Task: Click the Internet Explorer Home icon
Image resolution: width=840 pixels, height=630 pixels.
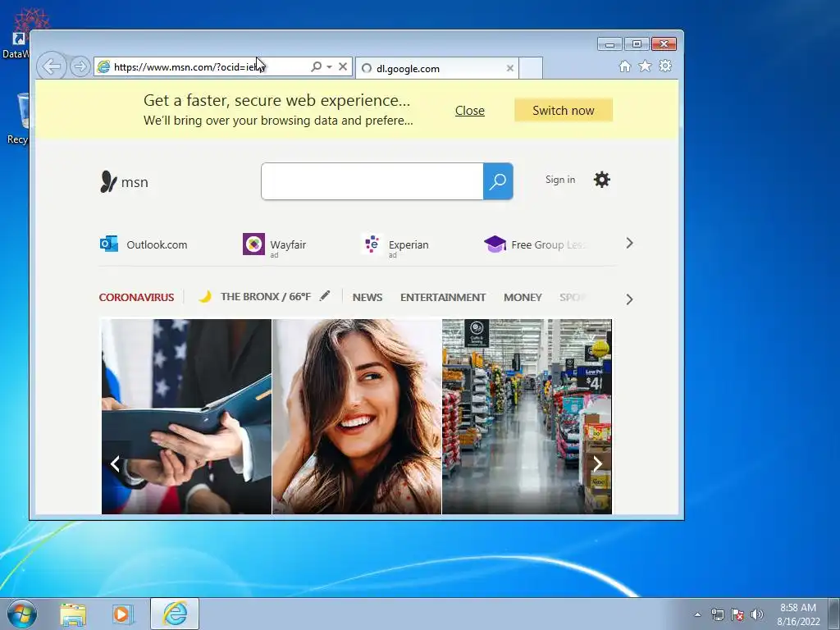Action: coord(624,66)
